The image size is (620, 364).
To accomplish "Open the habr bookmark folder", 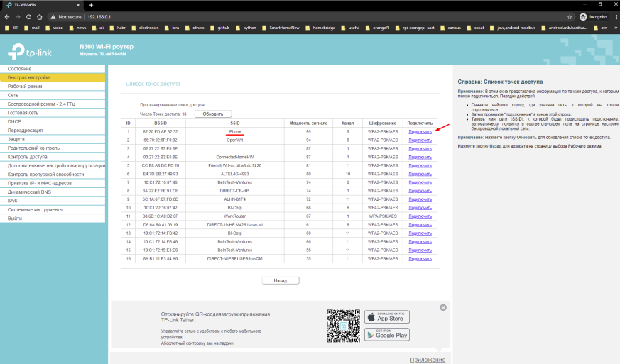I will [x=118, y=28].
